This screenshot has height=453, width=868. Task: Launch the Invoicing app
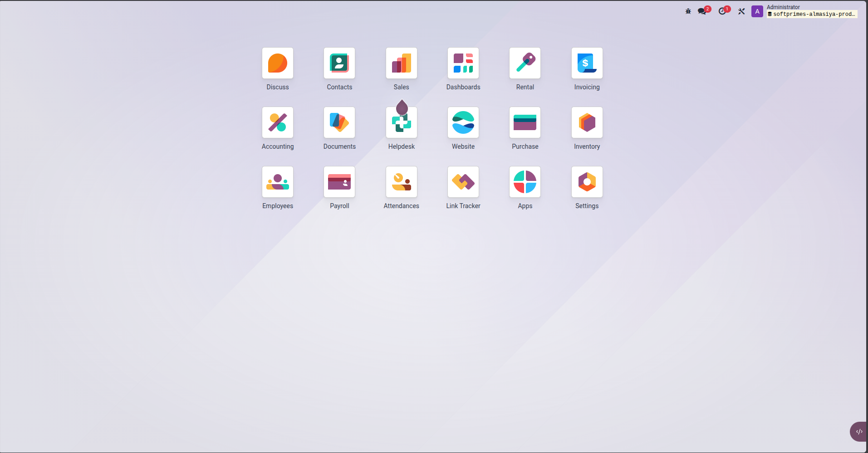click(587, 63)
